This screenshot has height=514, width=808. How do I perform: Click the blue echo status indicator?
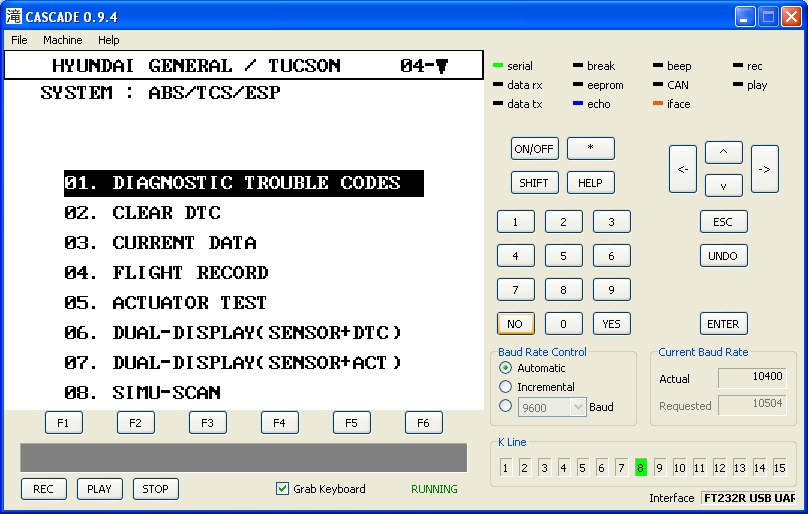click(578, 103)
